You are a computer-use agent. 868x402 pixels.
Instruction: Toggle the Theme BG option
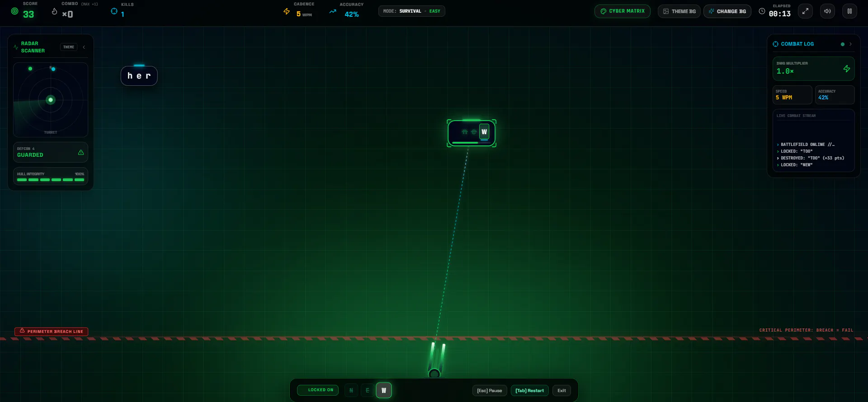(x=679, y=11)
